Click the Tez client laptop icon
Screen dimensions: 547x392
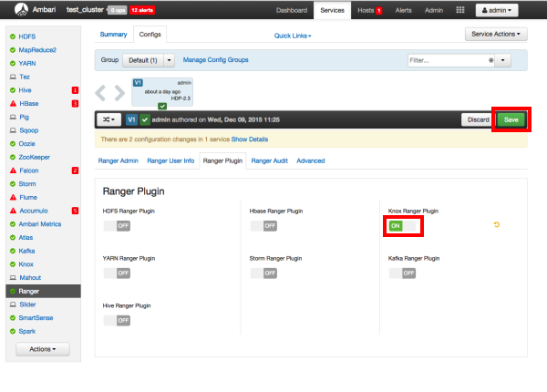[x=13, y=77]
